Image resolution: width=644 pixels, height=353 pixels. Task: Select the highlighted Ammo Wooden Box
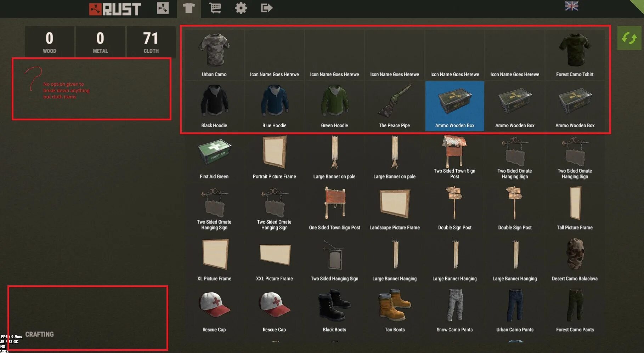pyautogui.click(x=454, y=106)
